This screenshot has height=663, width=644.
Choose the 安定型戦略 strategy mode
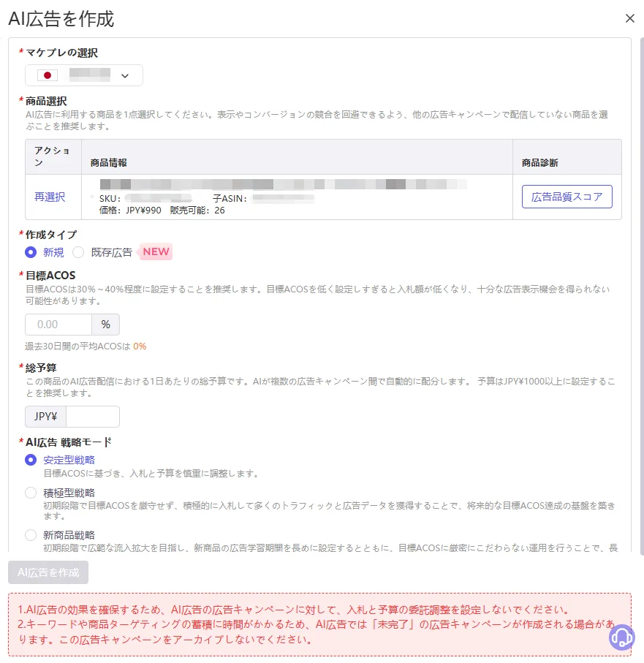[x=31, y=460]
